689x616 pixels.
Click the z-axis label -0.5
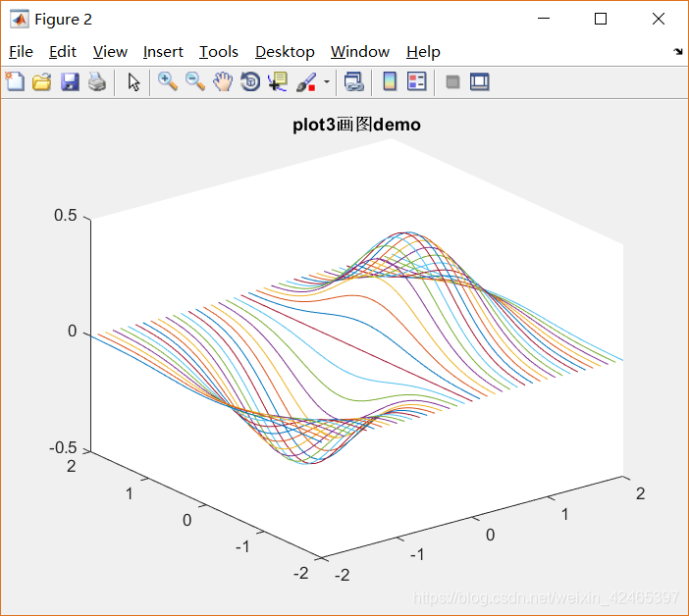(63, 448)
